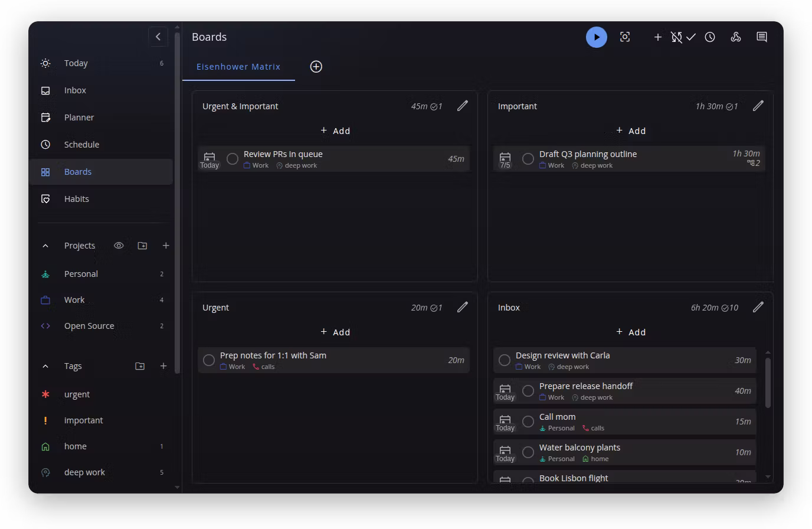Add a new project with plus icon

click(166, 246)
